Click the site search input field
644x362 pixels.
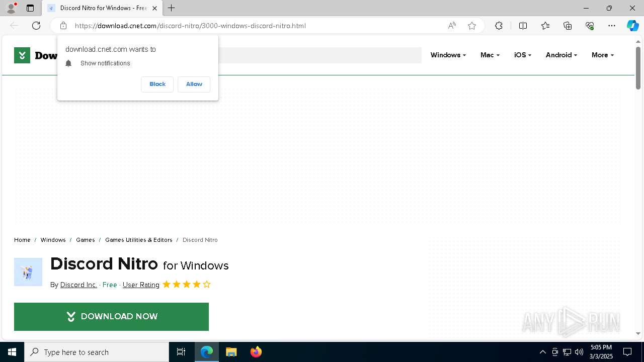click(x=320, y=55)
